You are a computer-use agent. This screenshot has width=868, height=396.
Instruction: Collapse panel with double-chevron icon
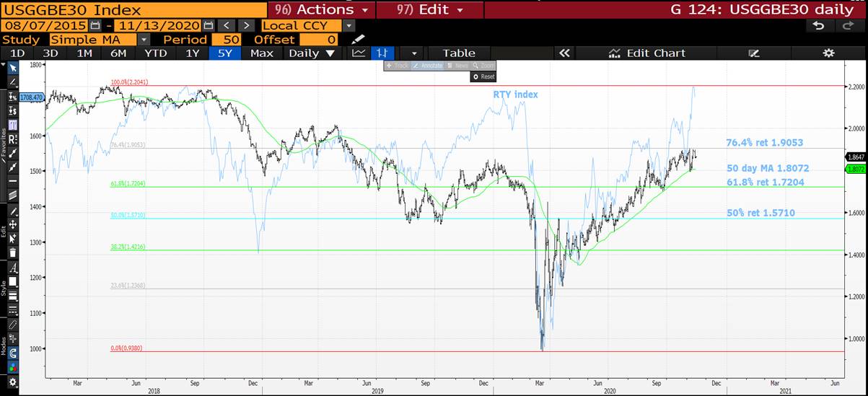pyautogui.click(x=564, y=53)
